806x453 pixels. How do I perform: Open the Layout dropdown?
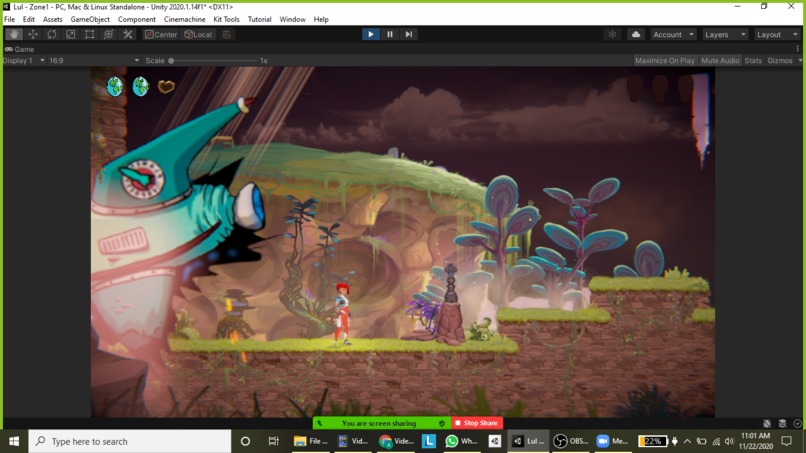coord(777,34)
